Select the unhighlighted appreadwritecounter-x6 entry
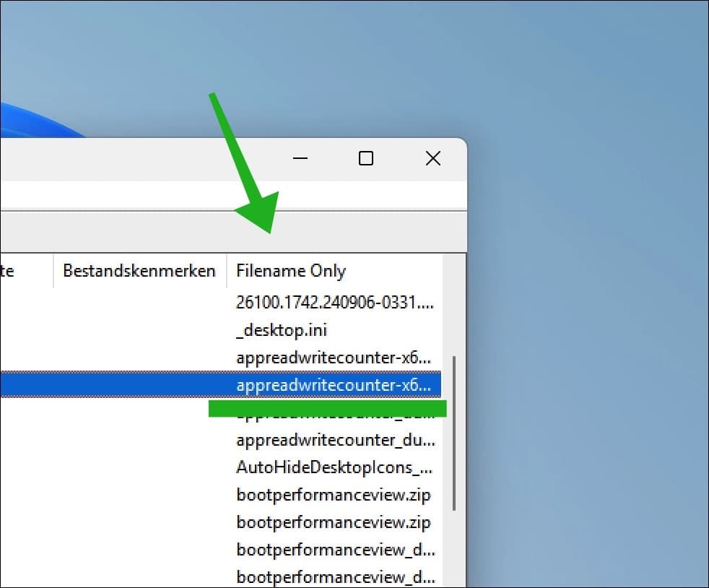The image size is (709, 588). [334, 358]
